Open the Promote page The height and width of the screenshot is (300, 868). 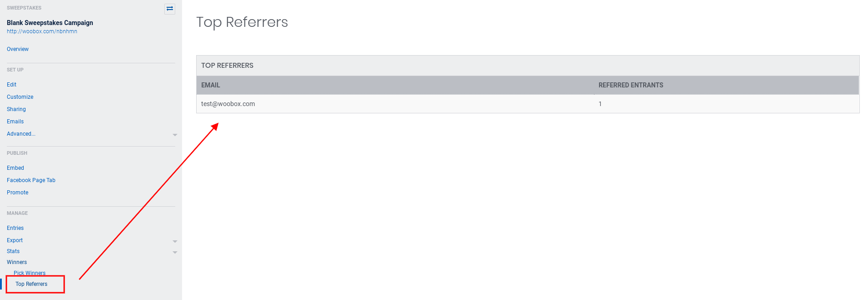tap(18, 193)
